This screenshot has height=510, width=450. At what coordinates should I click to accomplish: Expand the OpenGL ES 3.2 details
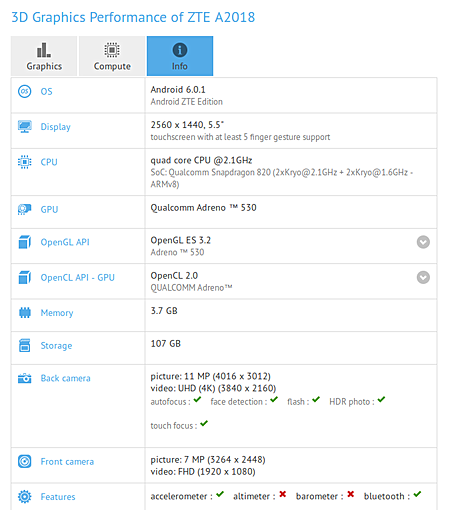click(x=423, y=242)
